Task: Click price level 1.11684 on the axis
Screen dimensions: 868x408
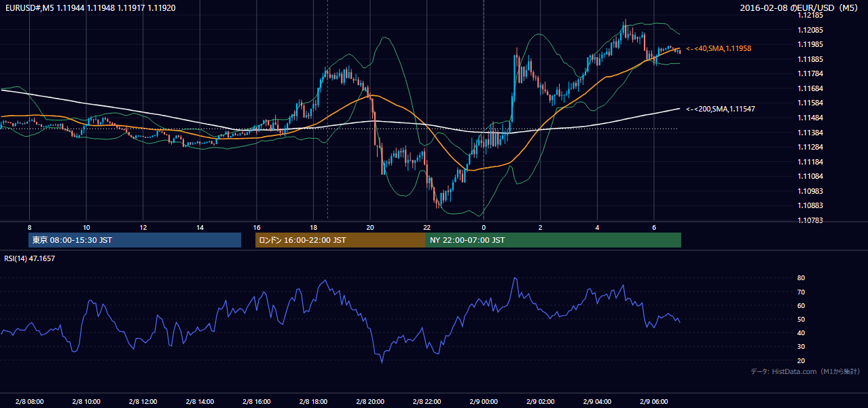Action: tap(810, 88)
